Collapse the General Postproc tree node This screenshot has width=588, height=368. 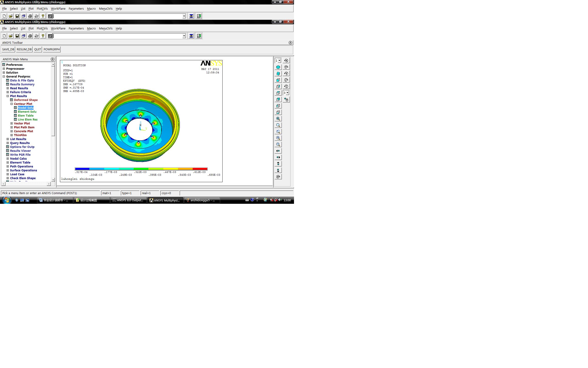(4, 76)
